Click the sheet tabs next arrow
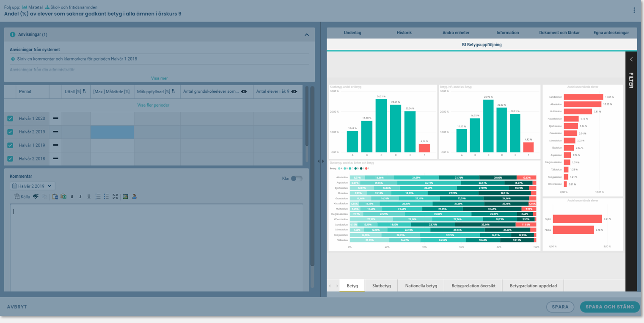Image resolution: width=644 pixels, height=323 pixels. click(x=337, y=286)
